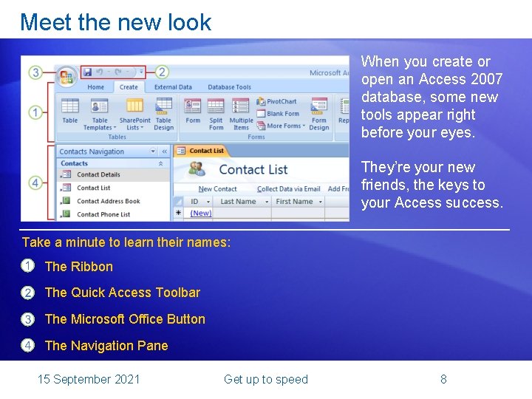Click the Blank Form button
Screen dimensions: 532x399
click(x=278, y=114)
